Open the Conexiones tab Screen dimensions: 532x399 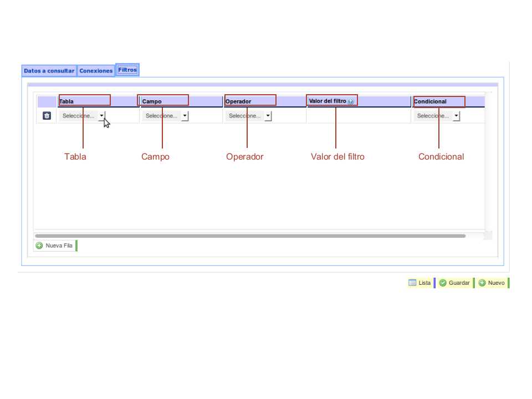(x=96, y=71)
